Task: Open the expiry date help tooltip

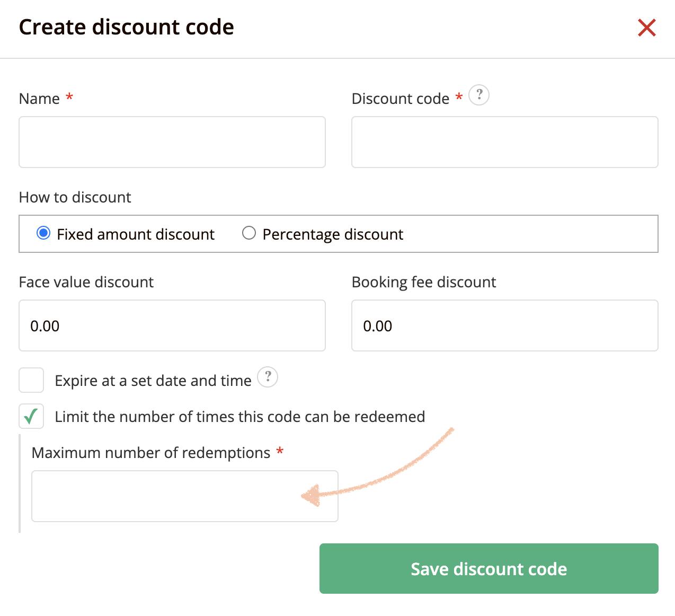Action: [x=268, y=377]
